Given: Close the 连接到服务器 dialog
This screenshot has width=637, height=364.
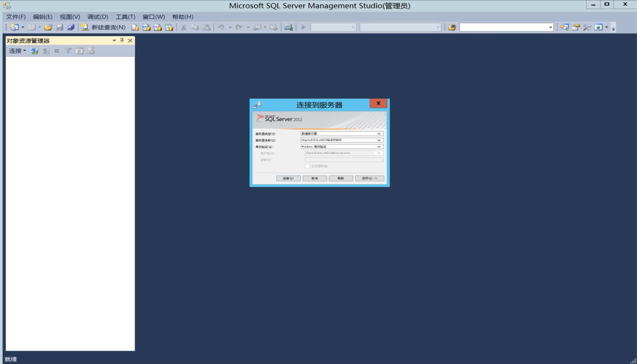Looking at the screenshot, I should tap(378, 103).
